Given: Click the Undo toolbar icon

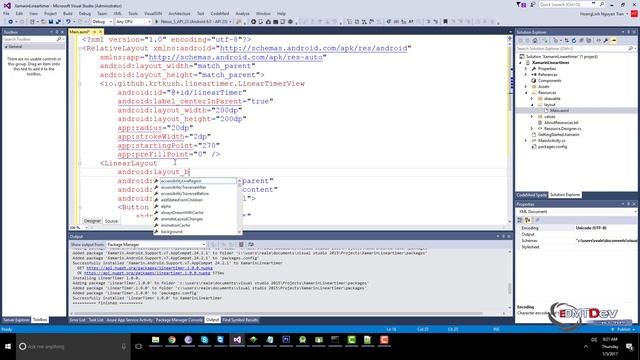Looking at the screenshot, I should [68, 22].
